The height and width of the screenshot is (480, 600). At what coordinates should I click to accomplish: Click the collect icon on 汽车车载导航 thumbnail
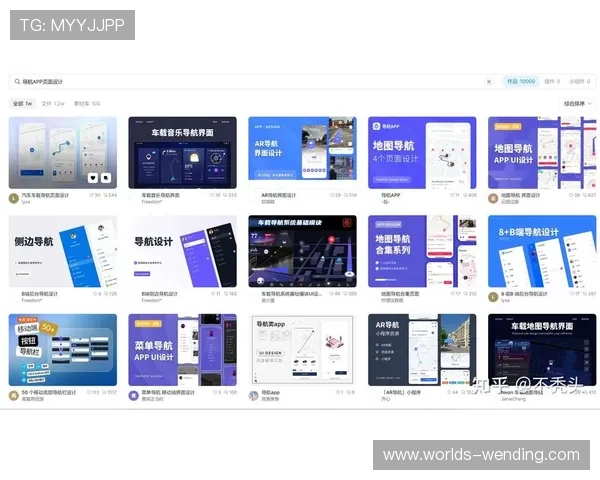click(106, 178)
